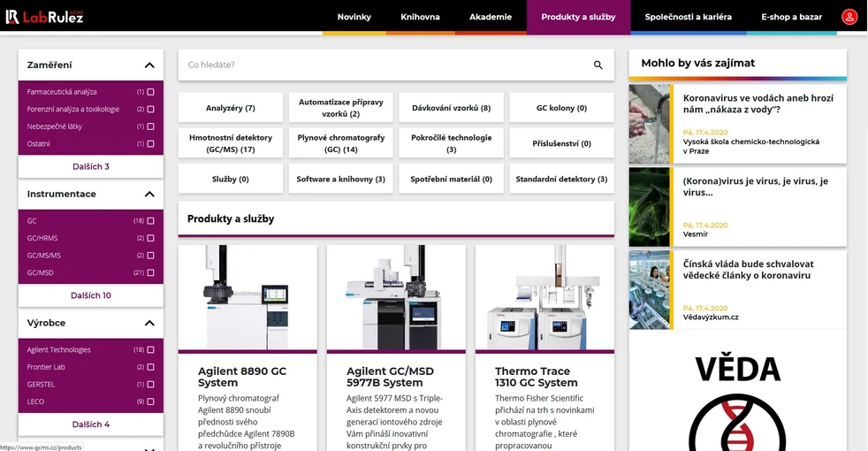868x451 pixels.
Task: Select the Produkty a služby menu tab
Action: pyautogui.click(x=578, y=17)
